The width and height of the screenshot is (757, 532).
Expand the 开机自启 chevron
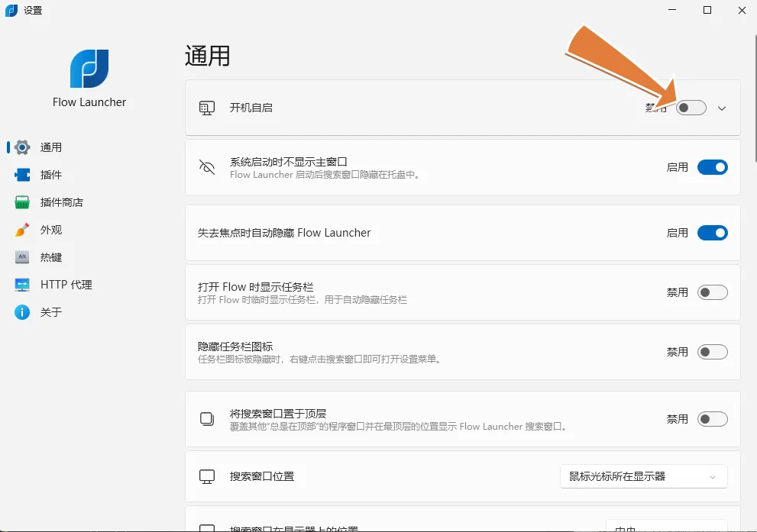[722, 108]
